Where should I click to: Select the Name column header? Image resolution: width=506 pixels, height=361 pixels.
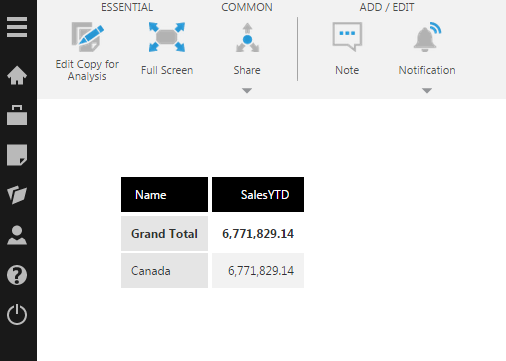pyautogui.click(x=164, y=195)
